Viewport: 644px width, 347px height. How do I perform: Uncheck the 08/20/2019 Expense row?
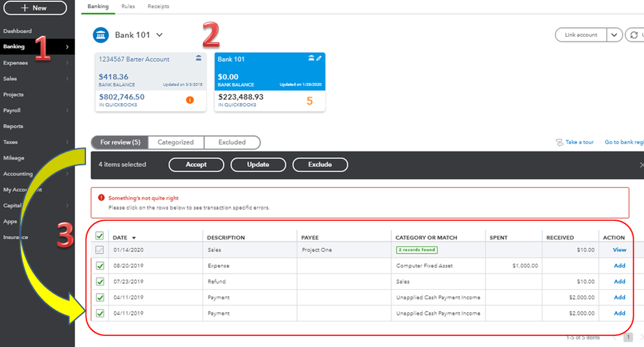[x=100, y=266]
